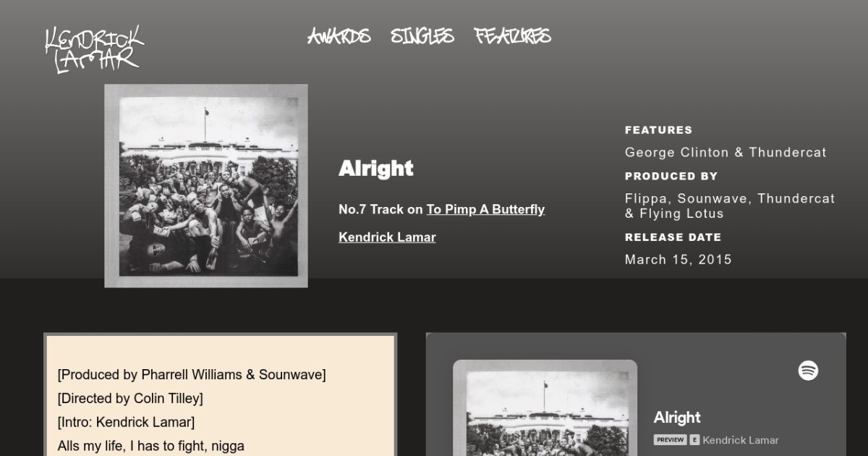This screenshot has height=456, width=868.
Task: Follow the To Pimp A Butterfly link
Action: coord(485,209)
